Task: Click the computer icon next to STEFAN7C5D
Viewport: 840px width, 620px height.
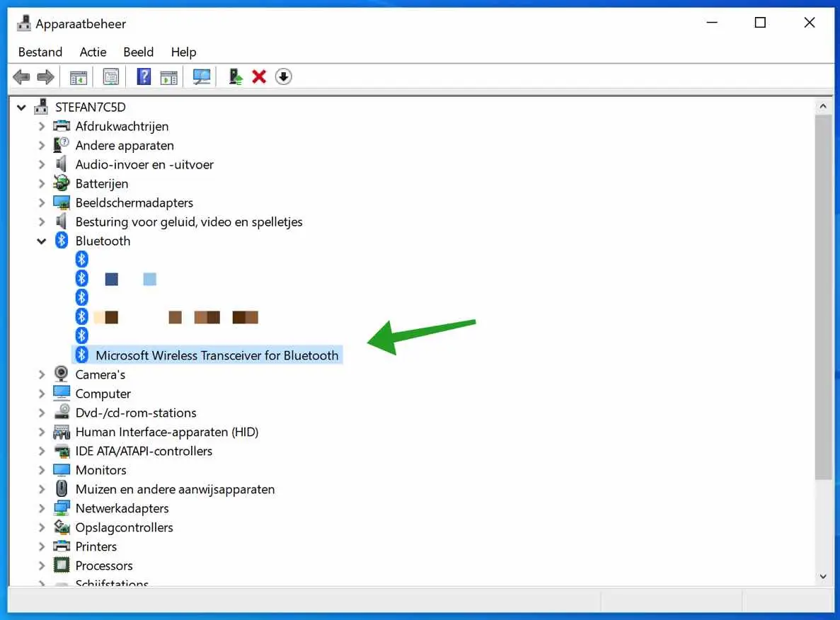Action: pos(41,107)
